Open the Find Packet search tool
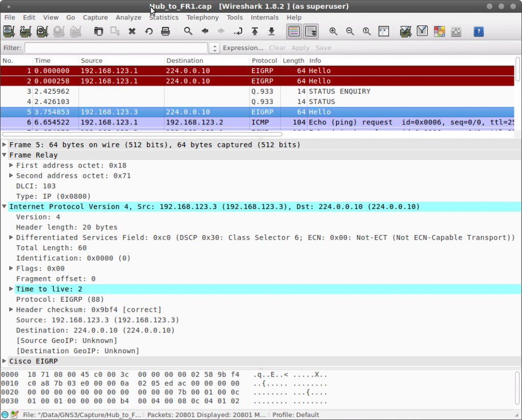This screenshot has height=420, width=522. 188,31
